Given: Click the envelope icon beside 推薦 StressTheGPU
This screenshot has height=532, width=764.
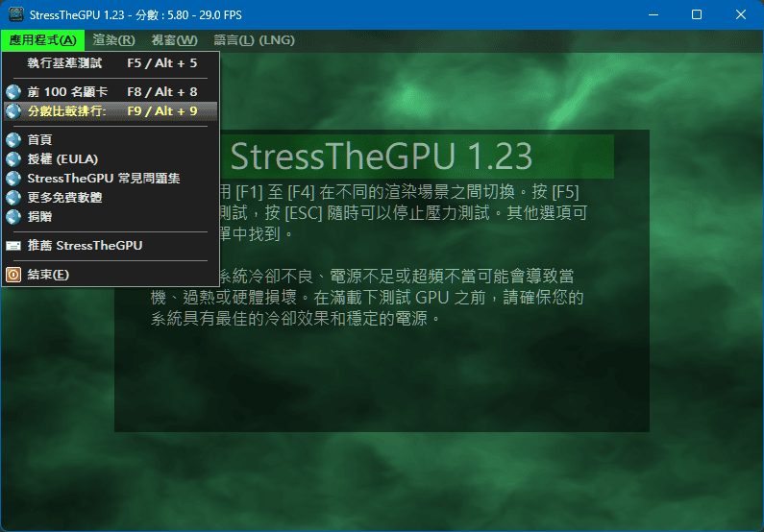Looking at the screenshot, I should pyautogui.click(x=12, y=246).
